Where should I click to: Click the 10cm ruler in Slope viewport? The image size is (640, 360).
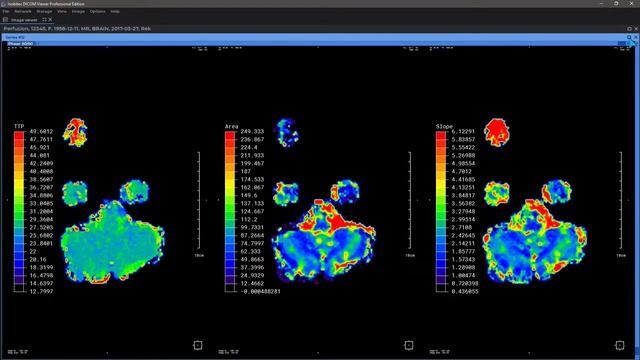(621, 200)
